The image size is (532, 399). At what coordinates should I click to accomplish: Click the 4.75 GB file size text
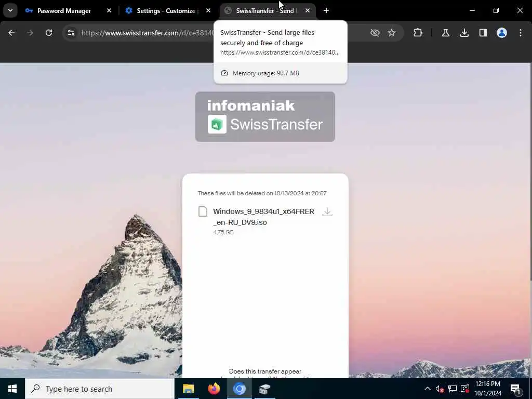coord(223,232)
